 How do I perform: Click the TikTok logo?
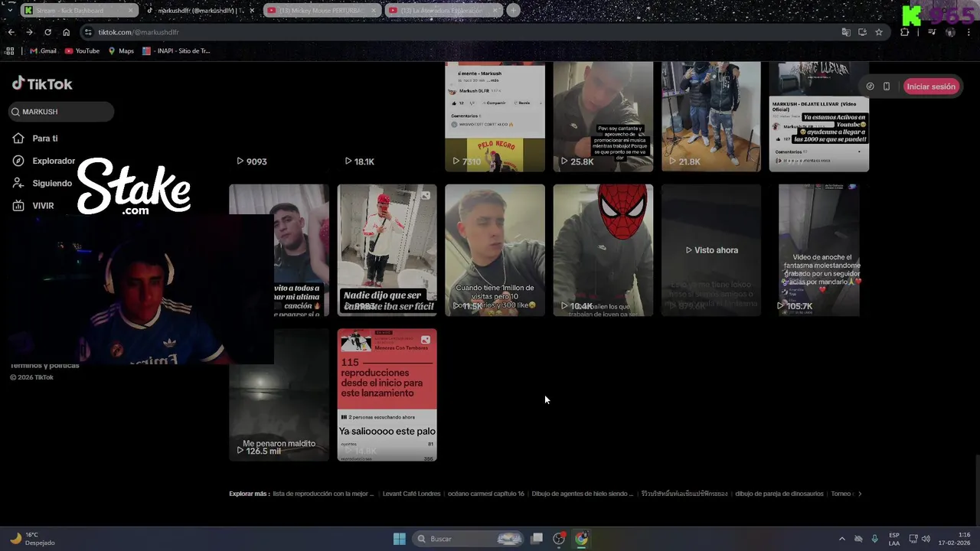[42, 83]
